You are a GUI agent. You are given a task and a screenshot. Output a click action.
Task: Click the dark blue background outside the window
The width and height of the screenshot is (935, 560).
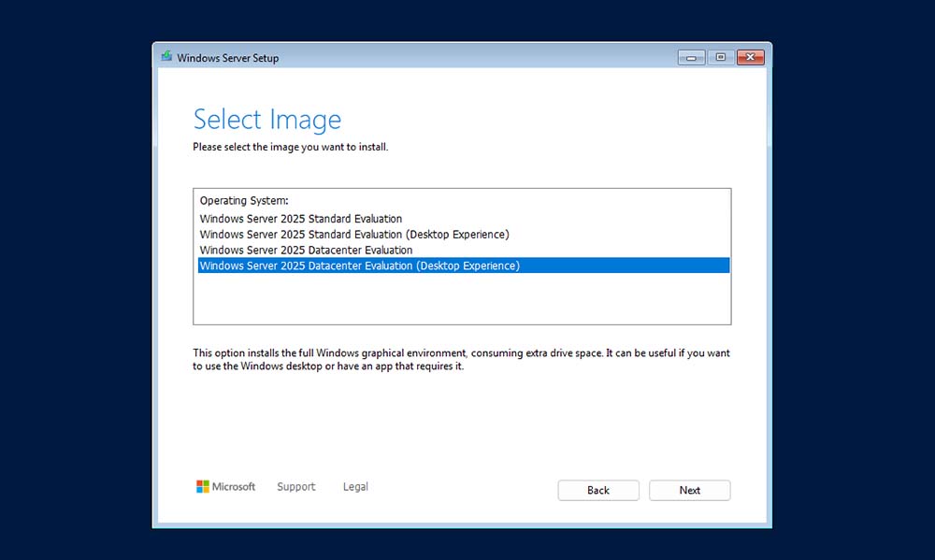(75, 280)
